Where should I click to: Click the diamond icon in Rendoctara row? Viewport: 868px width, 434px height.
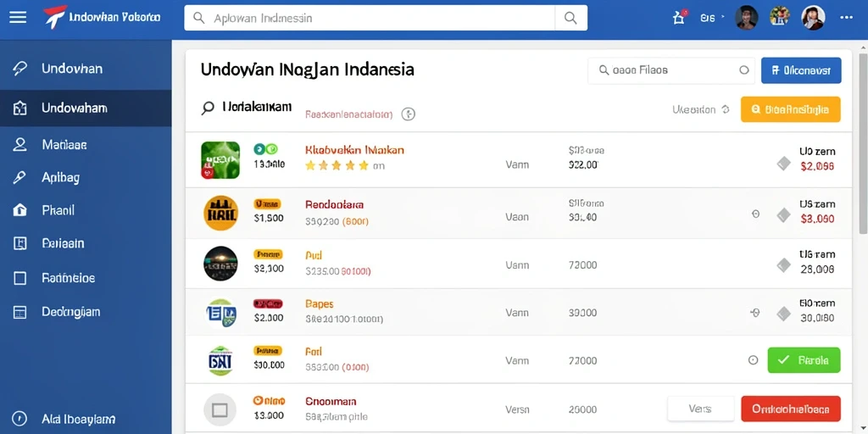[783, 214]
